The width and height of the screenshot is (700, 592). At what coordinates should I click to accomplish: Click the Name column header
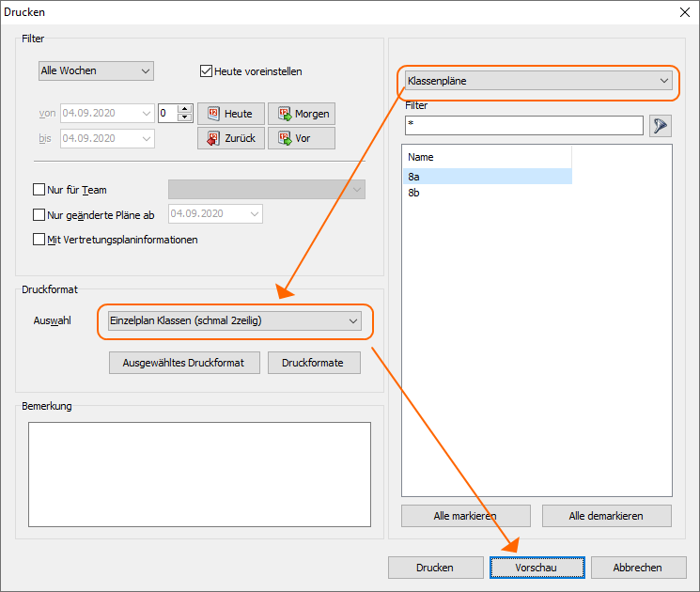(x=488, y=157)
